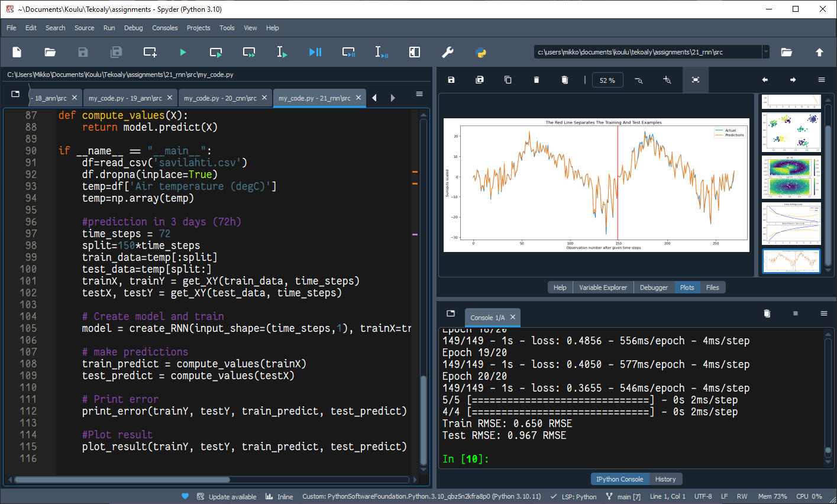Open the console pane options menu
This screenshot has width=837, height=504.
click(823, 313)
